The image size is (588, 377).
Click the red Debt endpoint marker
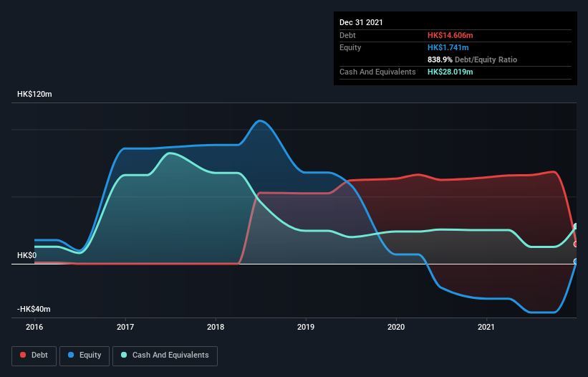[576, 244]
